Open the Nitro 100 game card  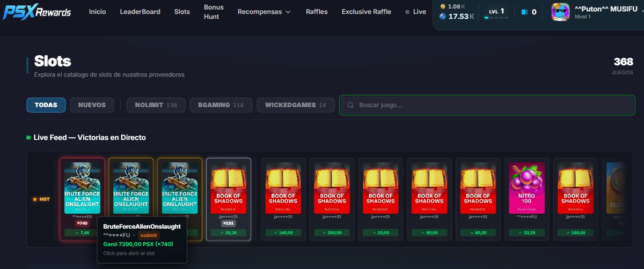tap(527, 199)
